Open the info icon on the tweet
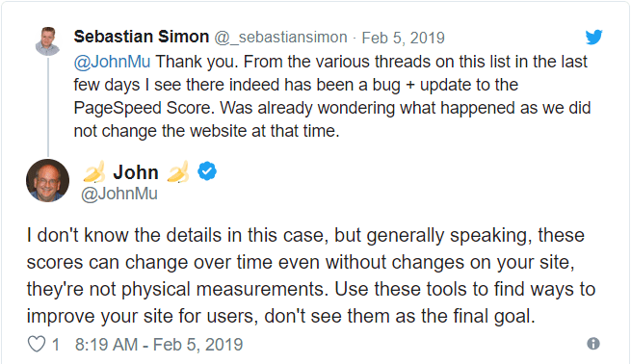 (x=593, y=344)
